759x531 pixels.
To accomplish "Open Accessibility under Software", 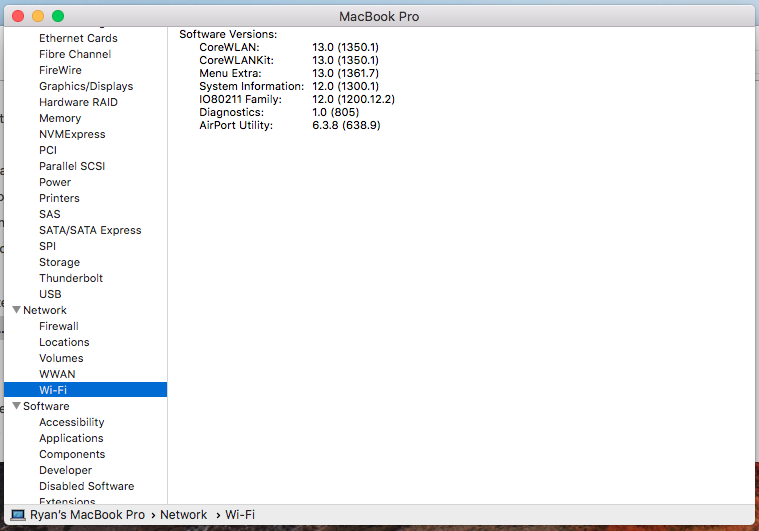I will tap(72, 422).
